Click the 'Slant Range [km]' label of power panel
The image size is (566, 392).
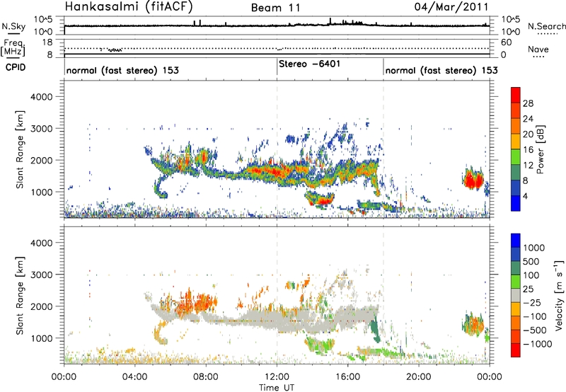(20, 149)
